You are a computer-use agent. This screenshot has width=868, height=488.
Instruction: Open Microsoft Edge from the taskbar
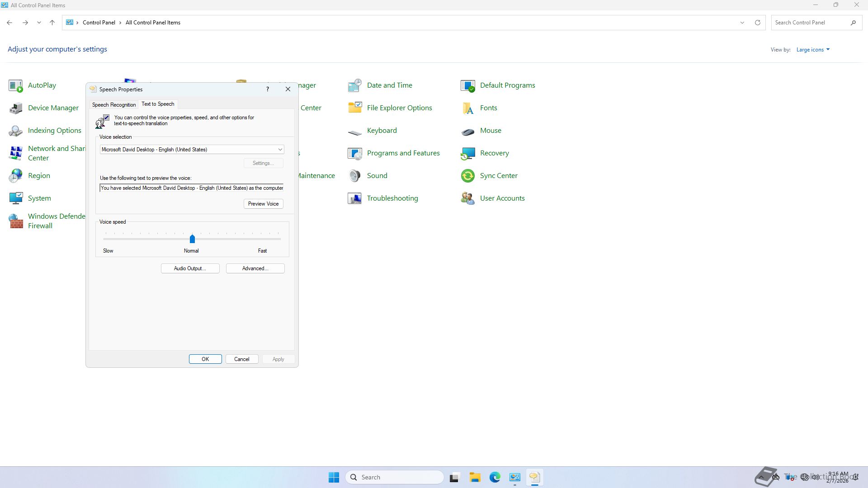click(495, 477)
